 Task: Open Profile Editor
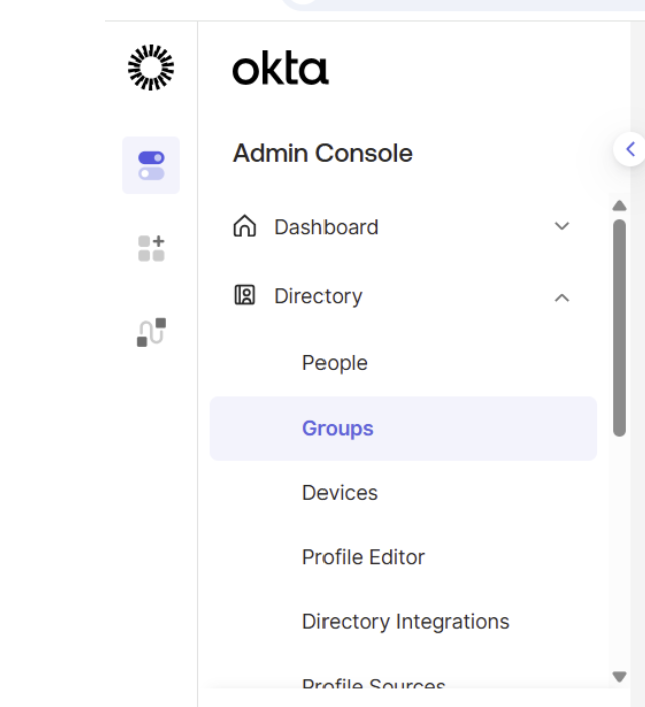pos(363,557)
